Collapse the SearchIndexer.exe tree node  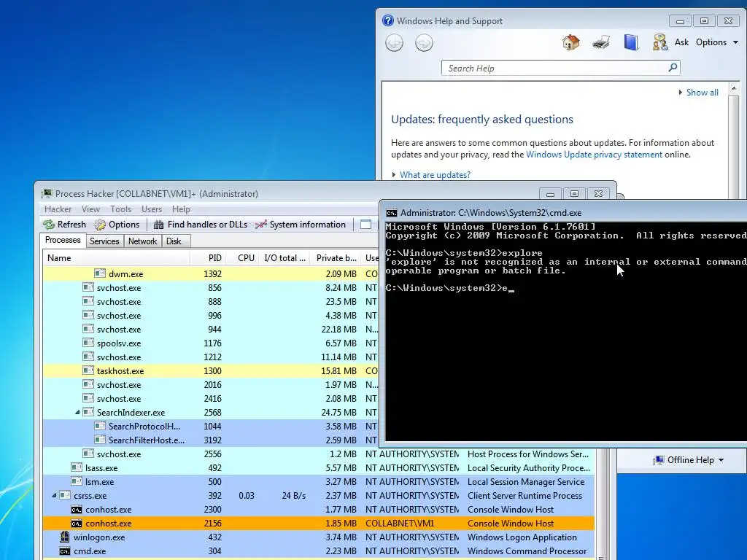77,413
